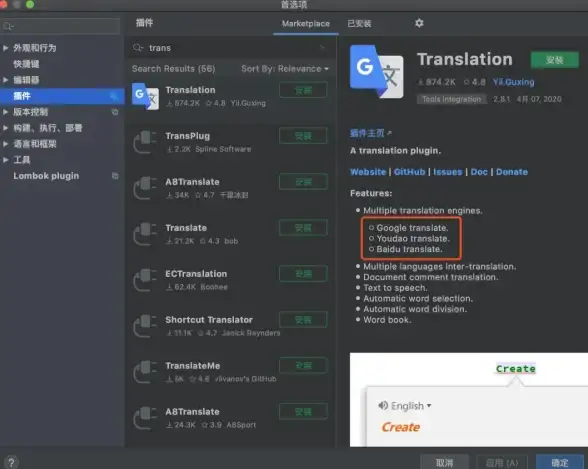Install the A8Translate plugin by 千里冰封
588x469 pixels.
coord(303,182)
